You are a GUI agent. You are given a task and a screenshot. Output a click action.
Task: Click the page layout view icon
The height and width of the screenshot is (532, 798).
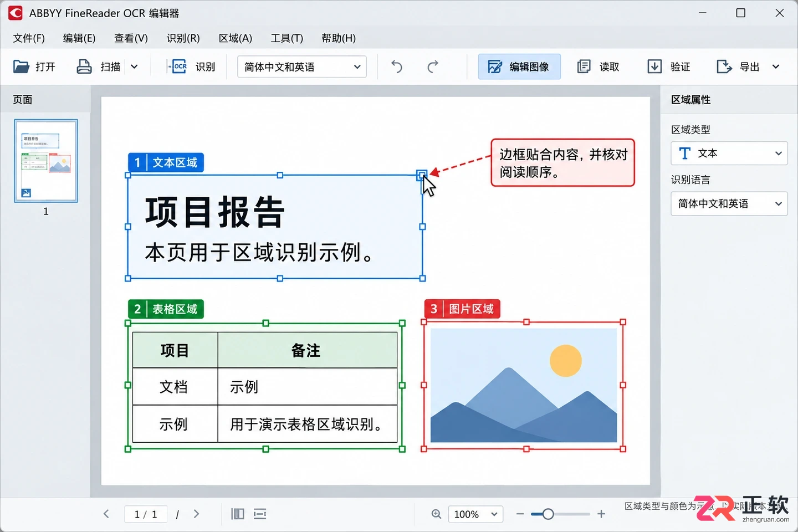238,514
